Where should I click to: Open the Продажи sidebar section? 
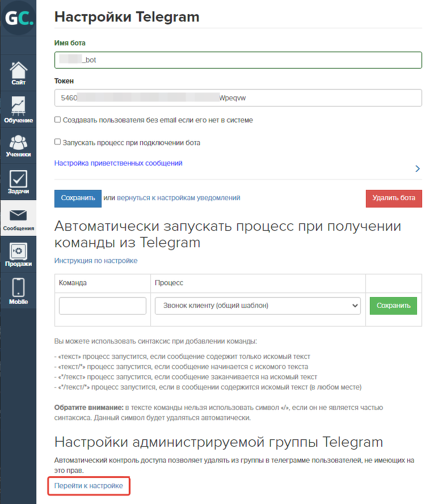(x=18, y=255)
